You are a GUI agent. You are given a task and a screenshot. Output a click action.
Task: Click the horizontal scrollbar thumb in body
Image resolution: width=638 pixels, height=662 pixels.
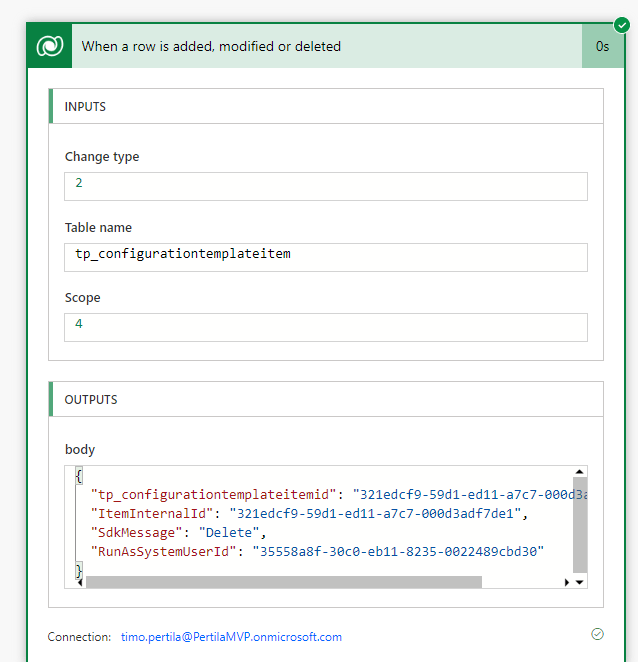pyautogui.click(x=283, y=582)
